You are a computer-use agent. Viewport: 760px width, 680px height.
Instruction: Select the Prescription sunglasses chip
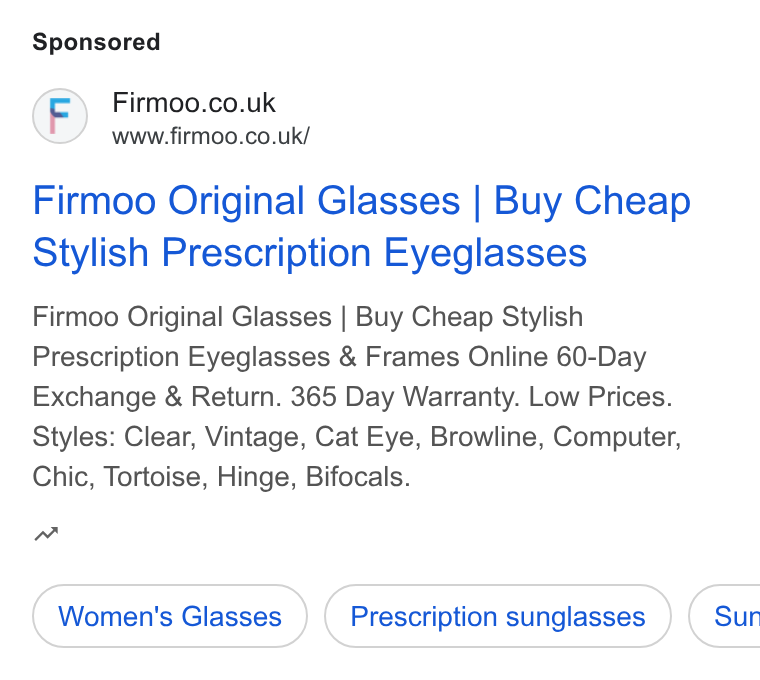pyautogui.click(x=498, y=616)
